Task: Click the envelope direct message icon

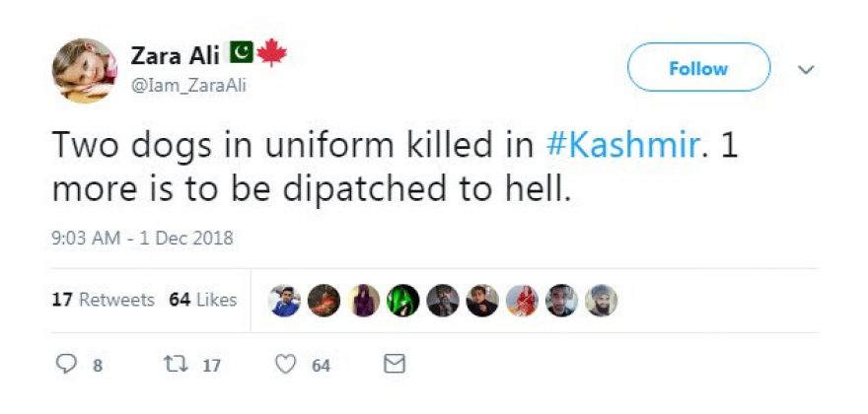Action: (394, 365)
